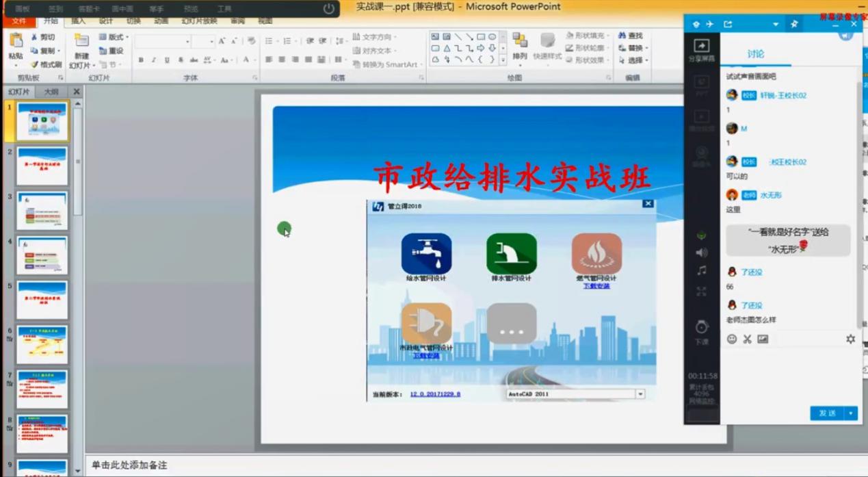Click the 给水管网设计 faucet icon

(x=426, y=254)
